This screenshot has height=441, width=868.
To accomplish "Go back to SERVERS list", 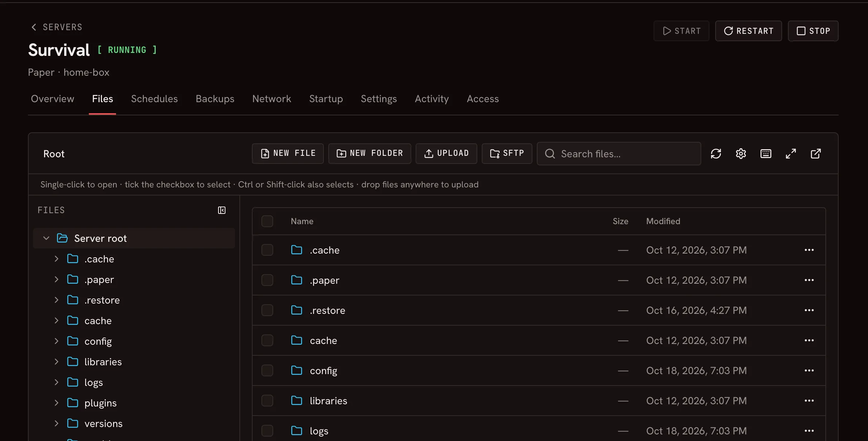I will click(x=57, y=27).
